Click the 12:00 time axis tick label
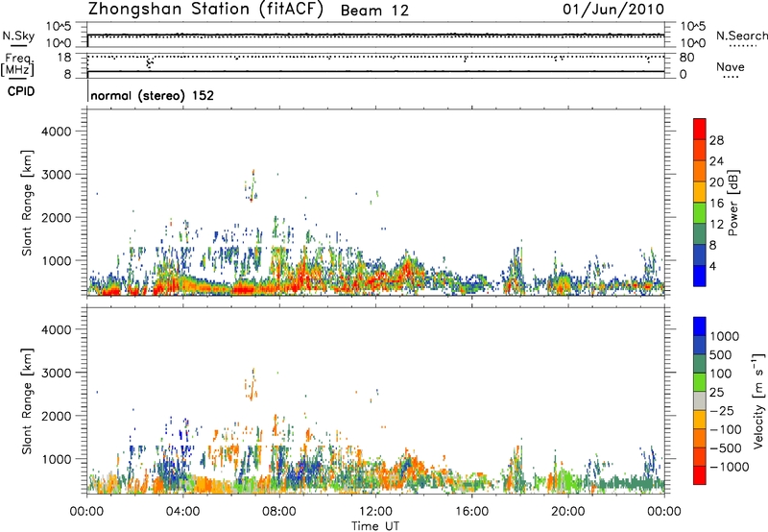 [375, 512]
